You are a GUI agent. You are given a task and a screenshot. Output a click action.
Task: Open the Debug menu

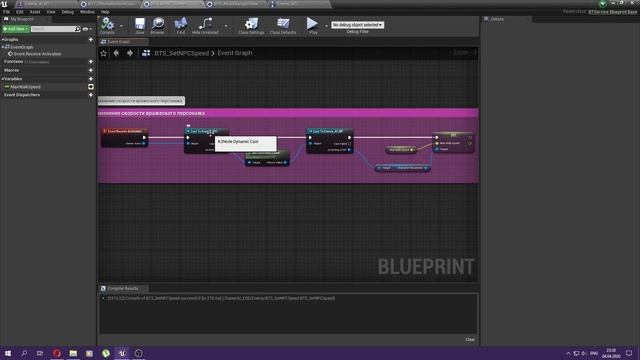click(68, 12)
